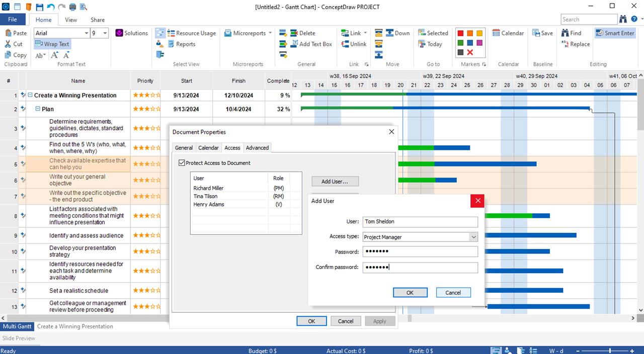The width and height of the screenshot is (644, 354).
Task: Open Resource Usage view
Action: coord(191,33)
